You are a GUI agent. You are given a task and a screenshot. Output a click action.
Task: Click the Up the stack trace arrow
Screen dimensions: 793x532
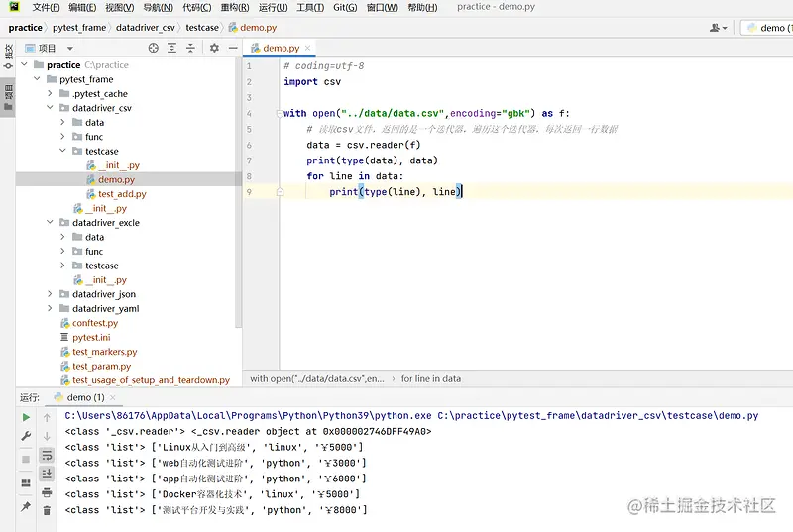point(47,417)
